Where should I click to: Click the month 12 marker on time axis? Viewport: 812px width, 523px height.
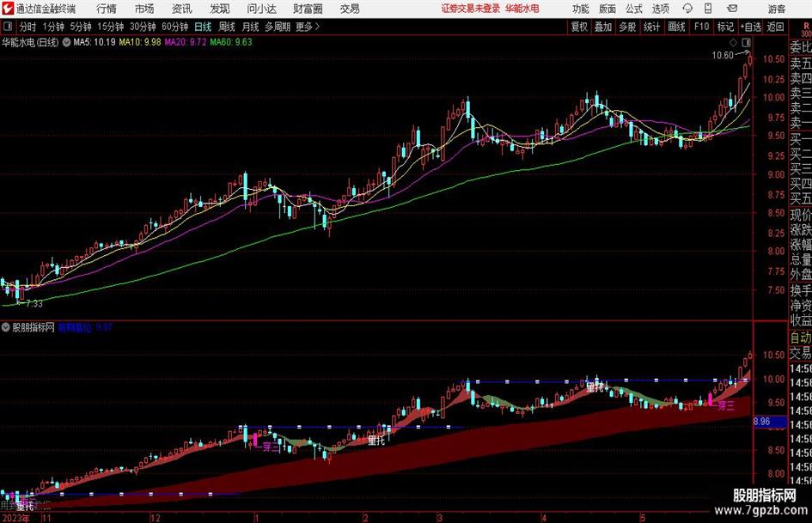pyautogui.click(x=156, y=518)
